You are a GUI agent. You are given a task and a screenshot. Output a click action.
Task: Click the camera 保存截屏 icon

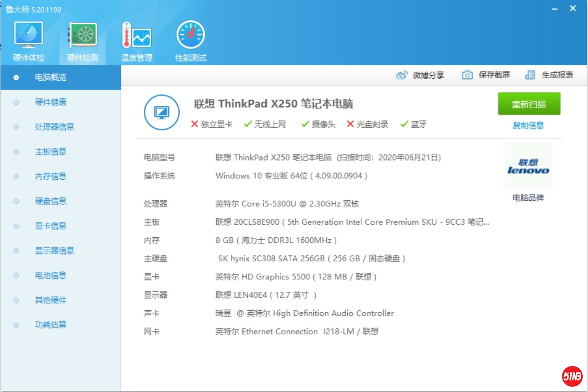pyautogui.click(x=467, y=75)
